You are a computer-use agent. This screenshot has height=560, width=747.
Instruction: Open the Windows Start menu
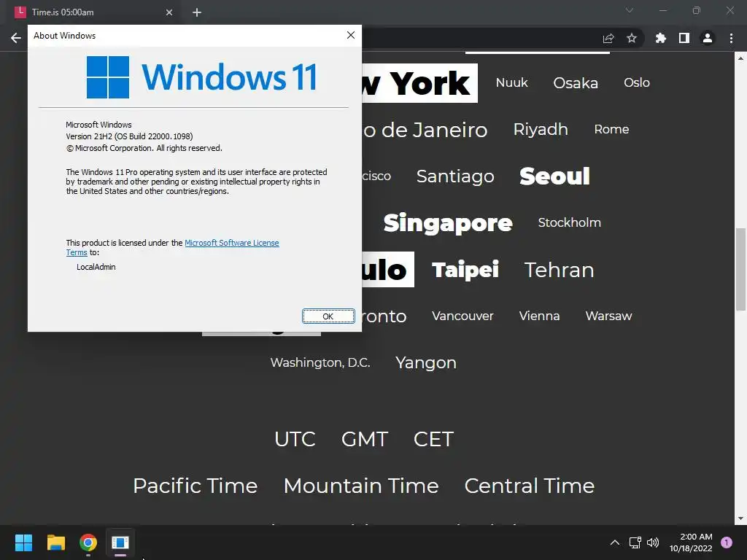click(x=23, y=542)
